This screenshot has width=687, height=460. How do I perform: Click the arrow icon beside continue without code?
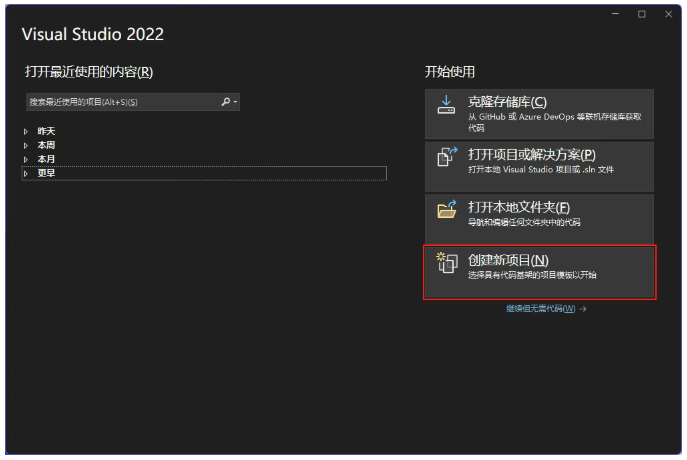point(583,309)
